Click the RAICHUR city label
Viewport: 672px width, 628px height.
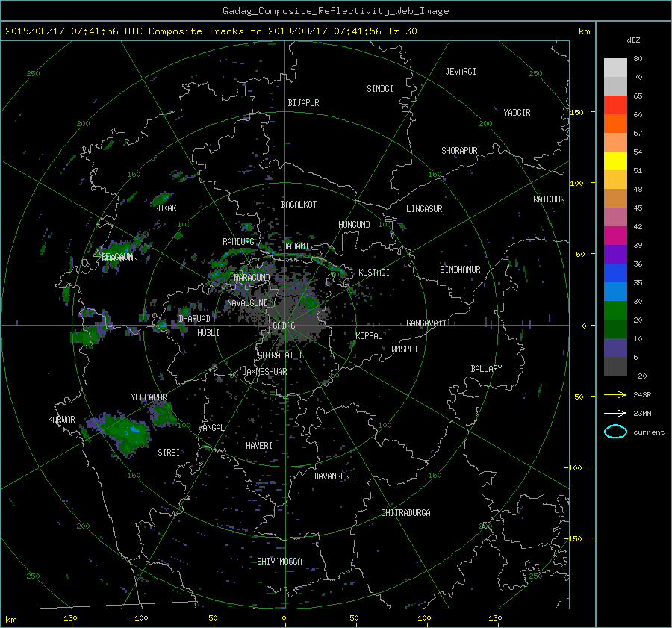549,199
